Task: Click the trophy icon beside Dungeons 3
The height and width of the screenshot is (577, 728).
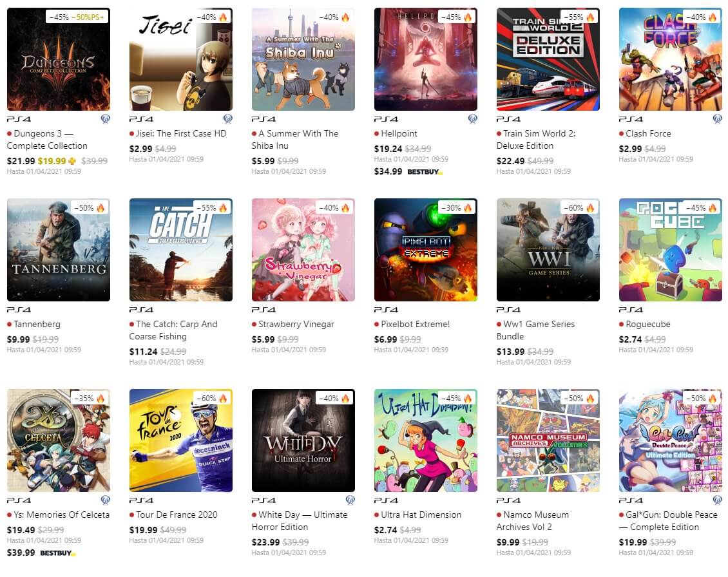Action: [x=105, y=119]
